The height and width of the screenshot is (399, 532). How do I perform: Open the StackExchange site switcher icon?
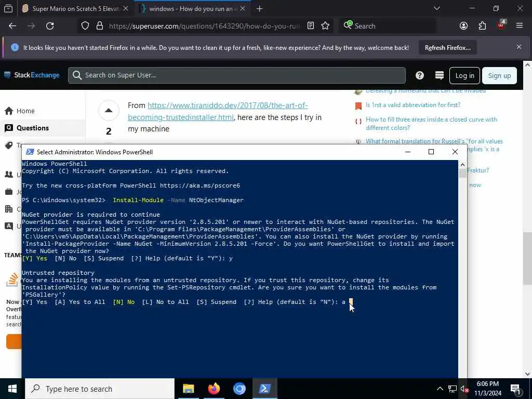tap(440, 75)
